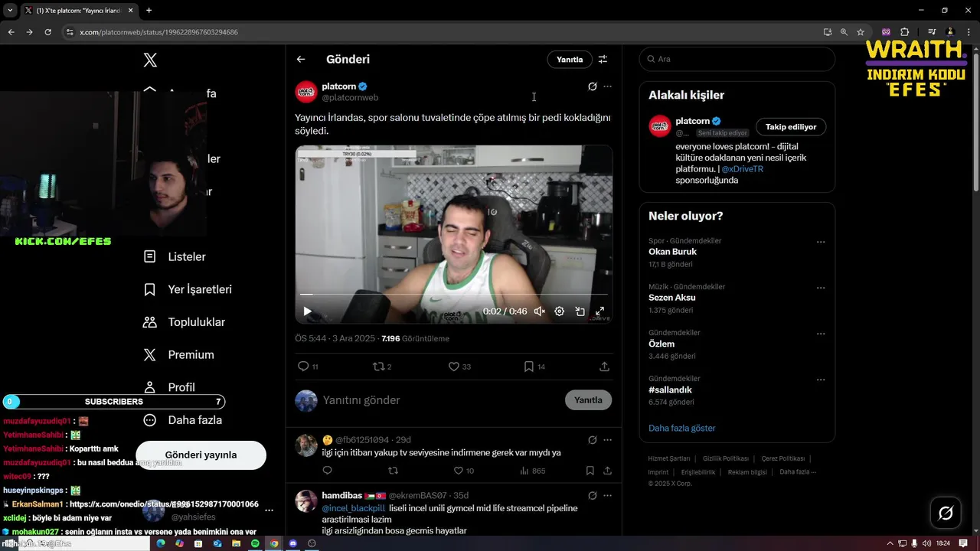Open Discord from the taskbar
The image size is (980, 551).
click(x=292, y=543)
